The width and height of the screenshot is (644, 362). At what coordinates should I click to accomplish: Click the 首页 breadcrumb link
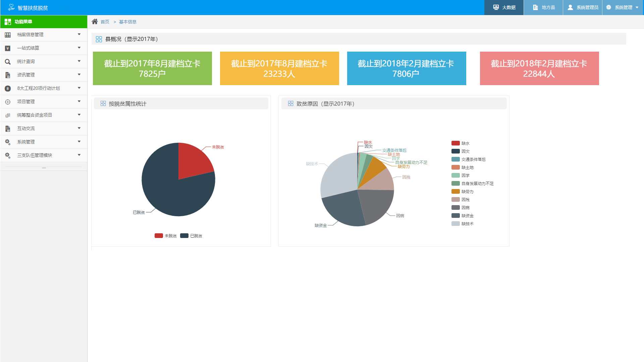105,22
